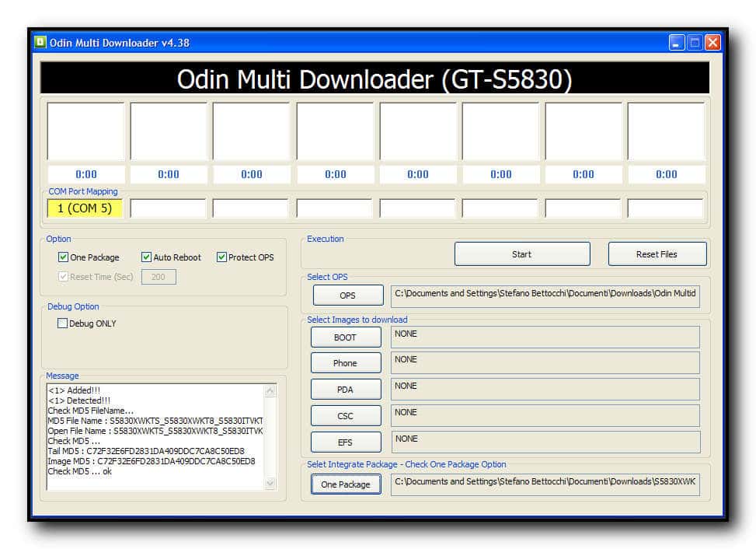Uncheck the Protect OPS option
Image resolution: width=756 pixels, height=549 pixels.
point(221,257)
